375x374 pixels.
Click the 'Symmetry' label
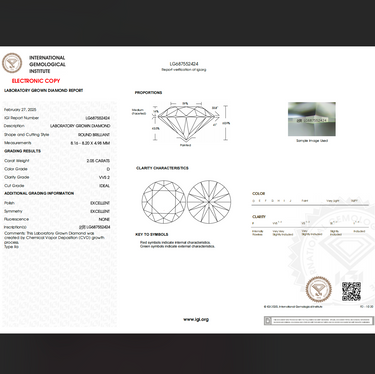point(13,211)
